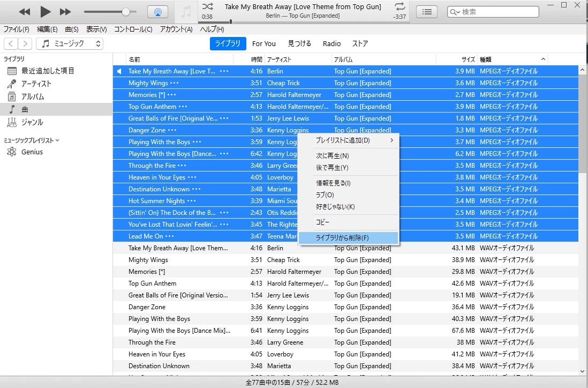This screenshot has height=388, width=588.
Task: Collapse the ミュージックプレイリスト section
Action: click(57, 140)
